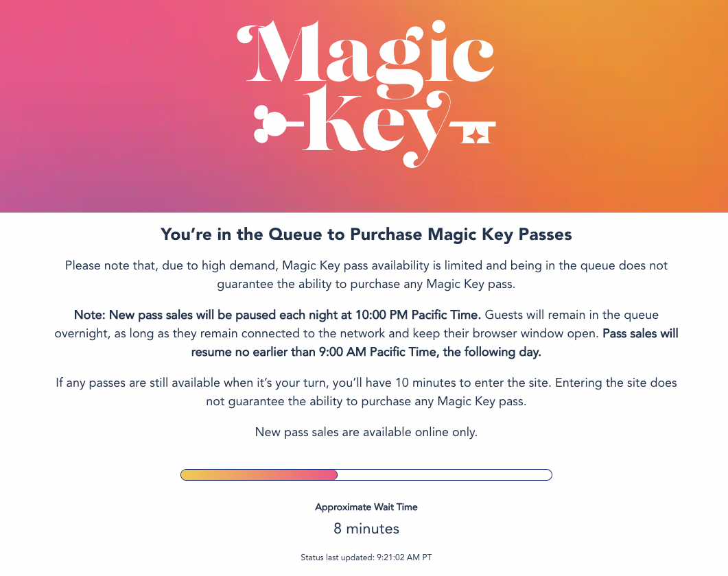Click the "You're in the Queue" heading
Screen dimensions: 728x576
click(x=366, y=235)
